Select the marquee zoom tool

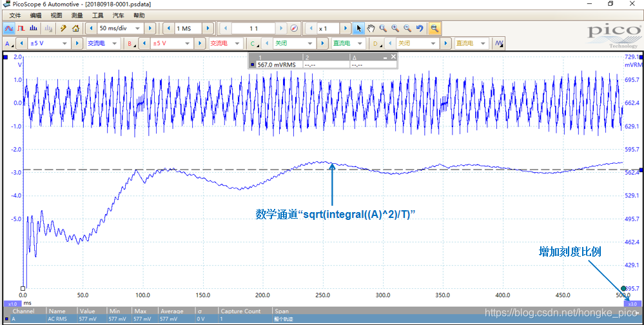pyautogui.click(x=383, y=28)
